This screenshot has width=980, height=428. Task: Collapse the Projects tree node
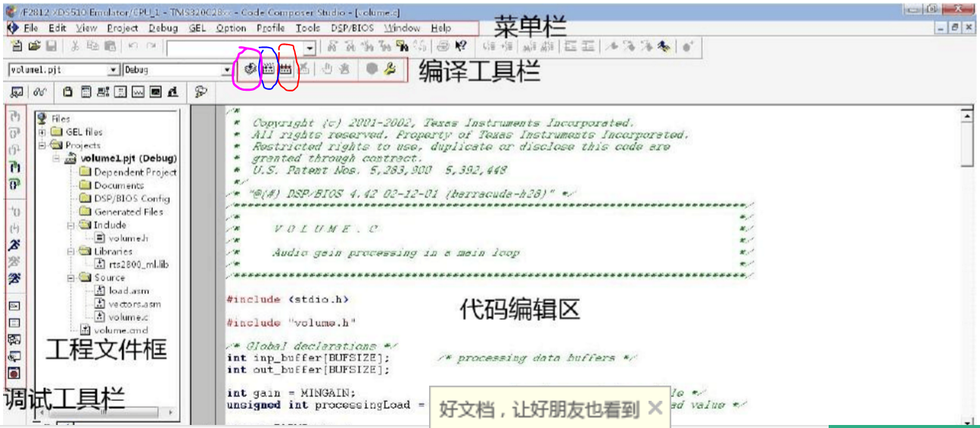42,145
